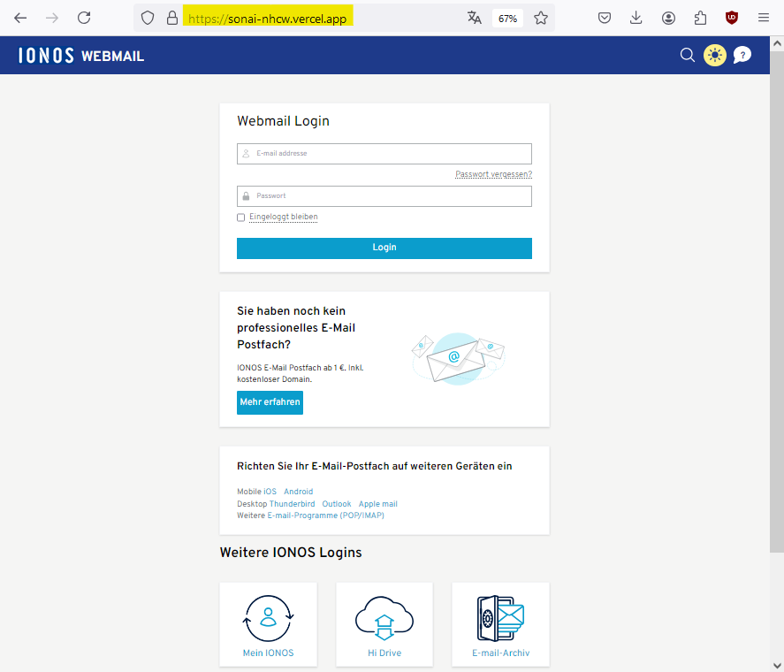Open the Hi Drive cloud icon

click(384, 618)
